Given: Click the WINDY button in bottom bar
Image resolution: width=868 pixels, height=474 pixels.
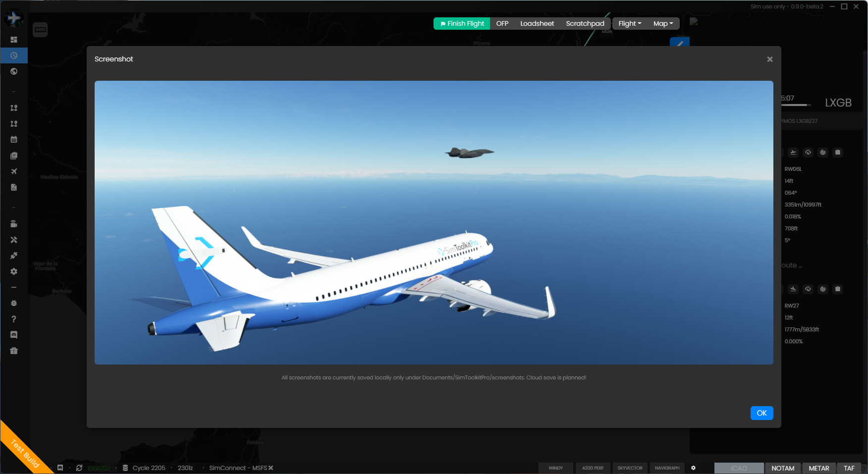Looking at the screenshot, I should click(556, 468).
